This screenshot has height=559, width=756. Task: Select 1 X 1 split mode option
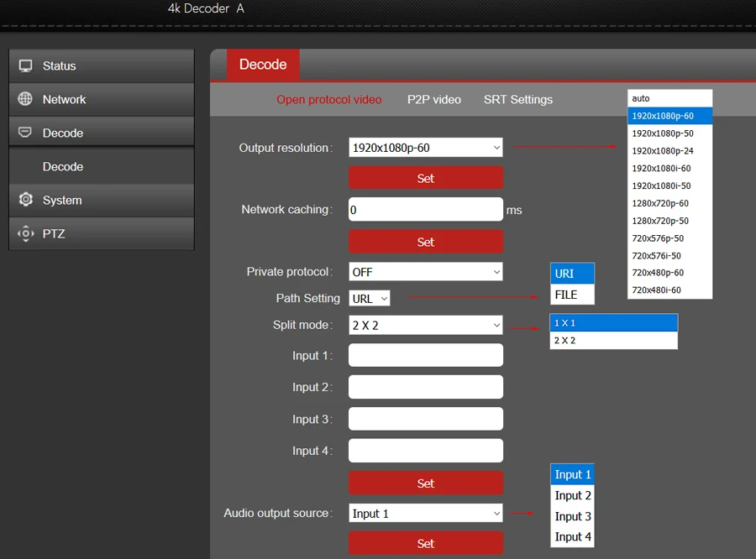point(614,323)
